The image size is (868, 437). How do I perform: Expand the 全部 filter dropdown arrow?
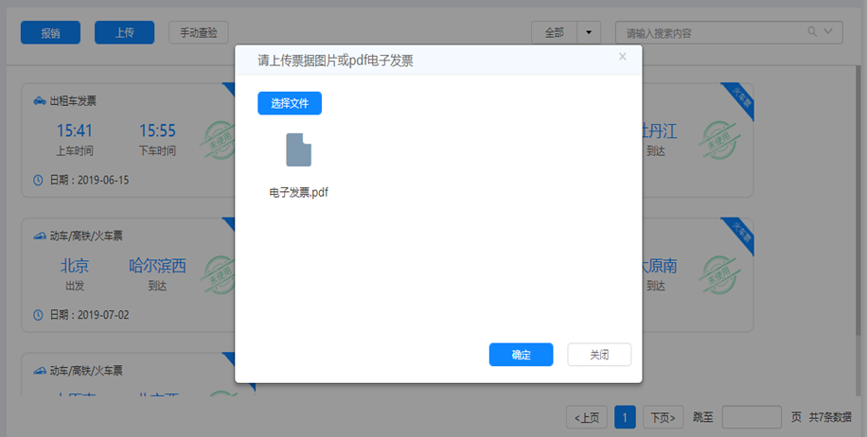[x=590, y=32]
